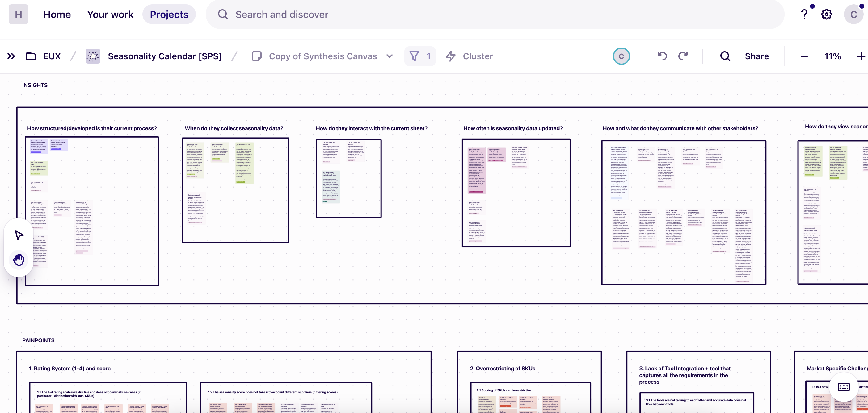
Task: Zoom in with the plus button
Action: click(861, 56)
